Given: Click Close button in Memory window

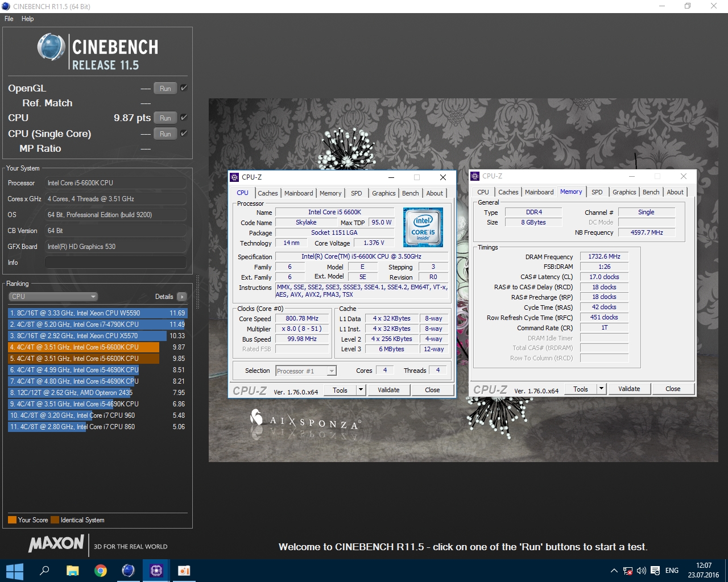Looking at the screenshot, I should coord(673,389).
